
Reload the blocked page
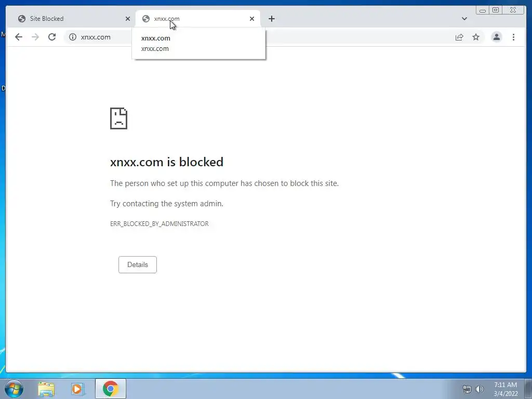(52, 37)
